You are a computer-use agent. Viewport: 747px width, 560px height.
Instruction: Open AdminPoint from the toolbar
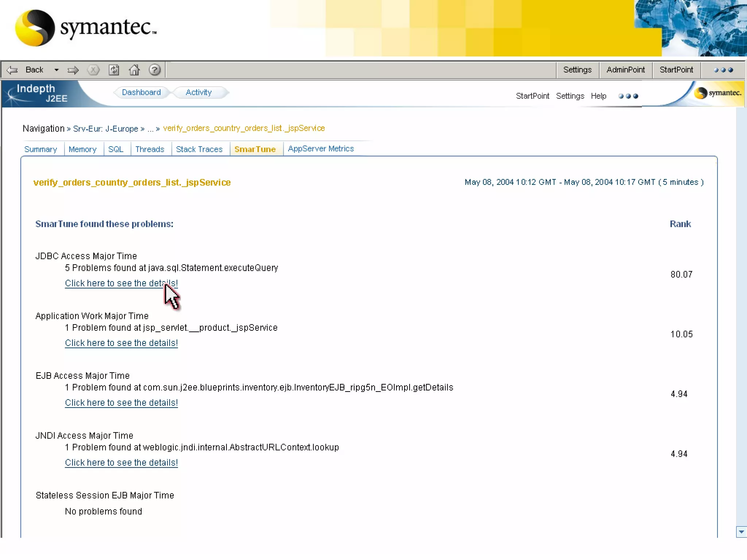click(625, 70)
